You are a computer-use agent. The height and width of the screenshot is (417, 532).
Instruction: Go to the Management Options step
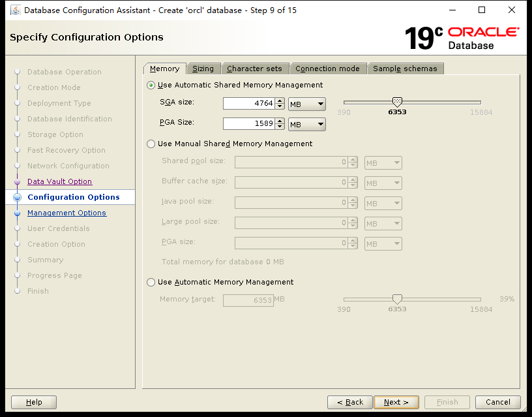tap(67, 213)
